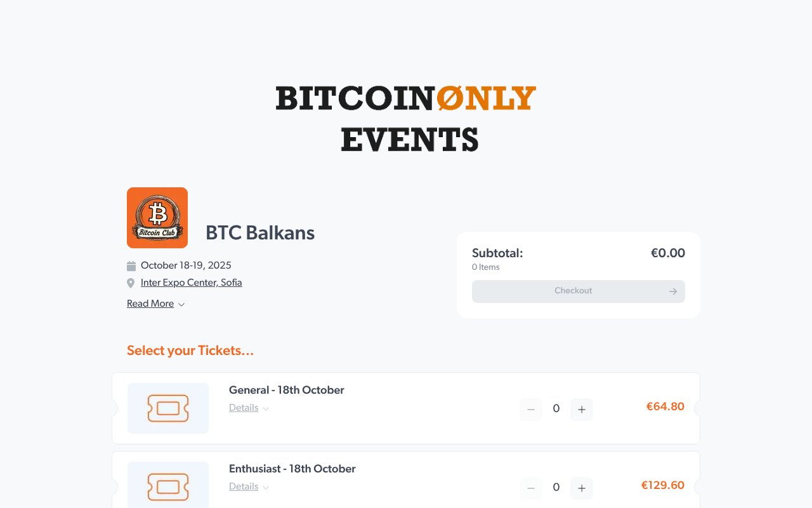Click the General ticket quantity field showing 0
The width and height of the screenshot is (812, 508).
click(x=556, y=409)
